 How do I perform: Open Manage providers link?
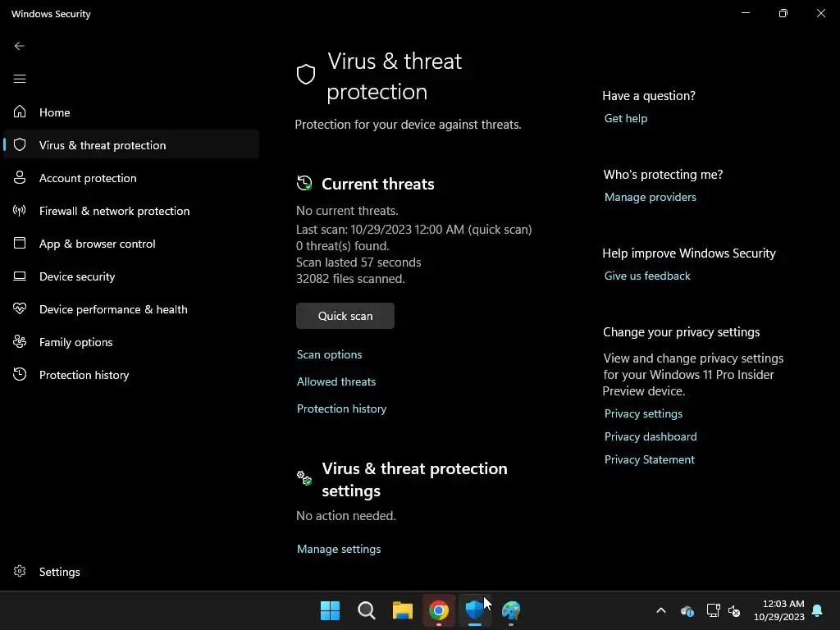(650, 197)
